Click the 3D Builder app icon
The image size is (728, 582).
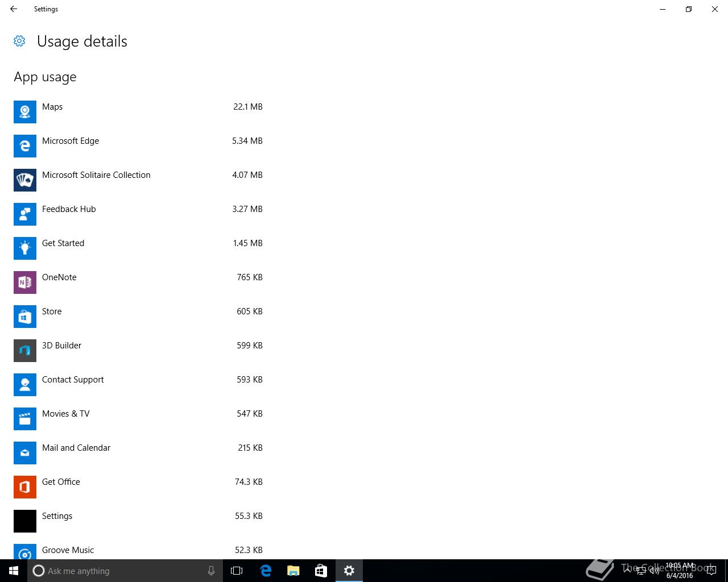[25, 351]
